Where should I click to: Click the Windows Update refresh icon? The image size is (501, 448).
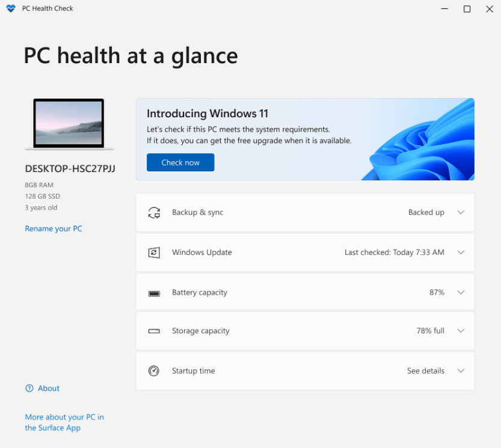point(154,253)
